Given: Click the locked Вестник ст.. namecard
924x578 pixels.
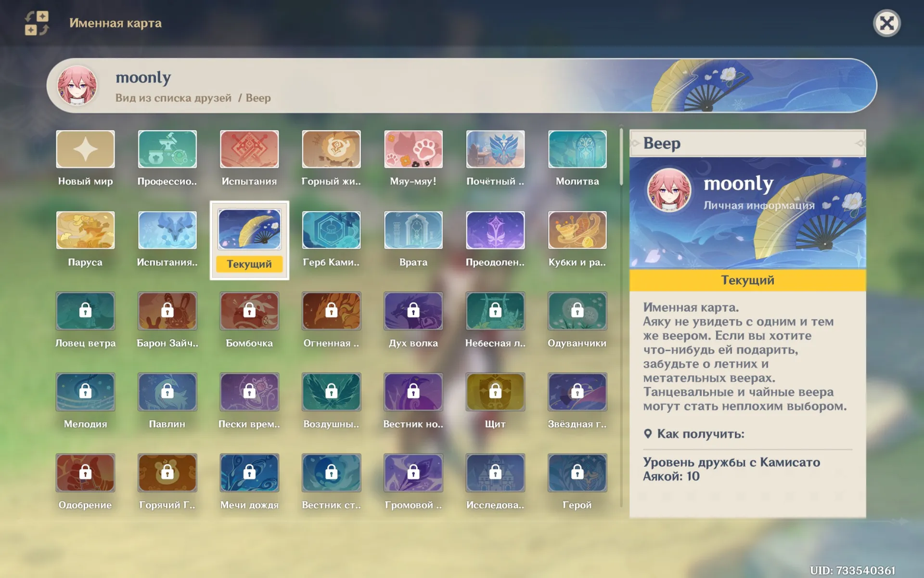Looking at the screenshot, I should pos(331,473).
